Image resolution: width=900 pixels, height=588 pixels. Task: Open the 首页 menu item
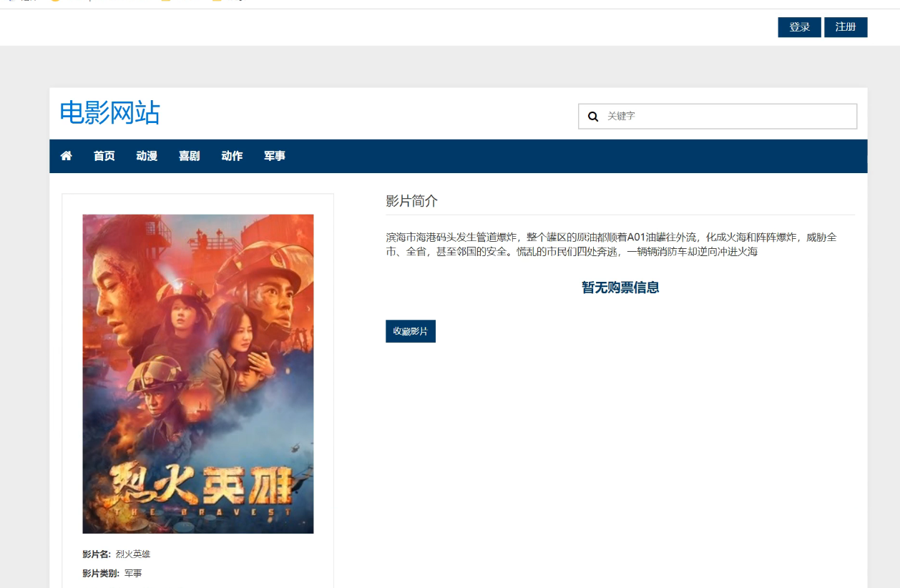(104, 156)
